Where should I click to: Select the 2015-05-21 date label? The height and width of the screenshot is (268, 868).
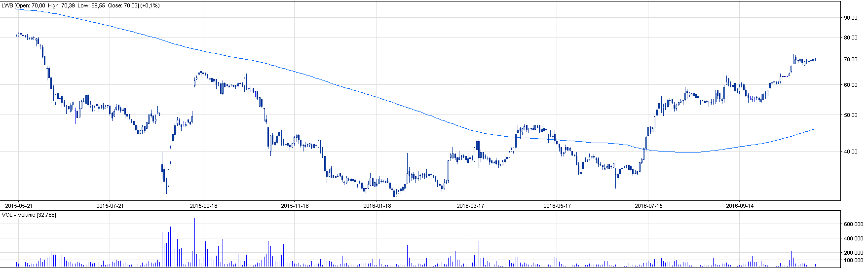point(18,206)
